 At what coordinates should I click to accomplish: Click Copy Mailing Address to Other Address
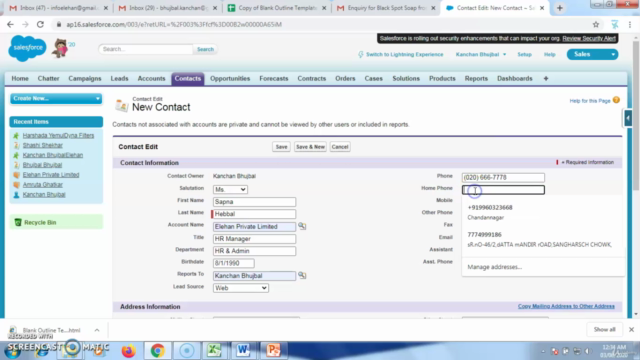click(x=566, y=306)
